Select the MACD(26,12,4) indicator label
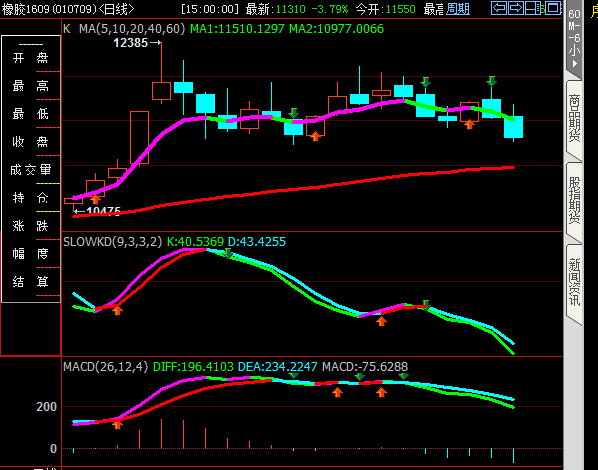The image size is (598, 470). [105, 367]
